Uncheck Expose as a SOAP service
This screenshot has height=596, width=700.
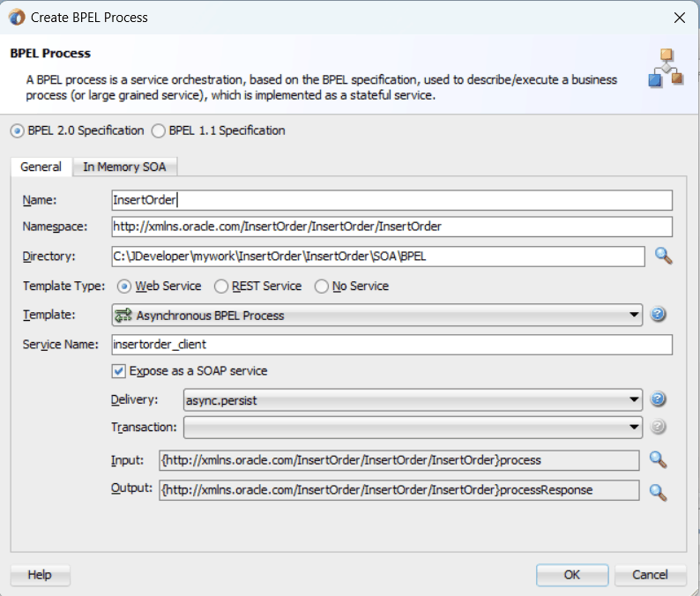point(119,371)
